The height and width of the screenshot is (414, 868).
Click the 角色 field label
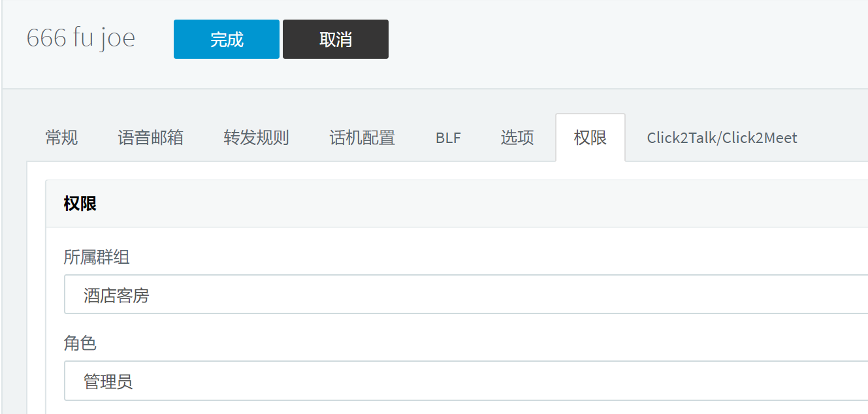80,343
